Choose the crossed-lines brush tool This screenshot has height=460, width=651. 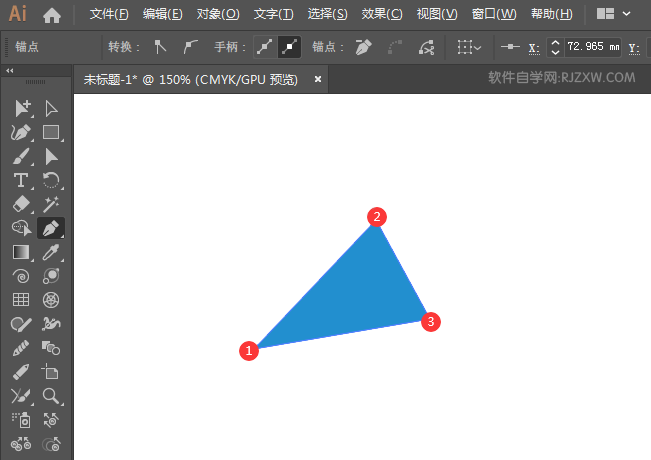[x=21, y=396]
